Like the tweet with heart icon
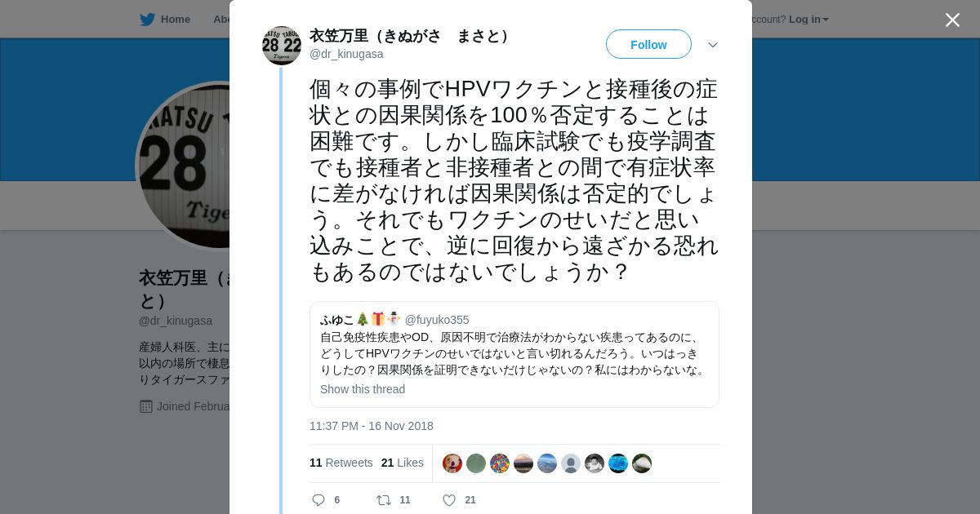The image size is (980, 514). [x=448, y=500]
